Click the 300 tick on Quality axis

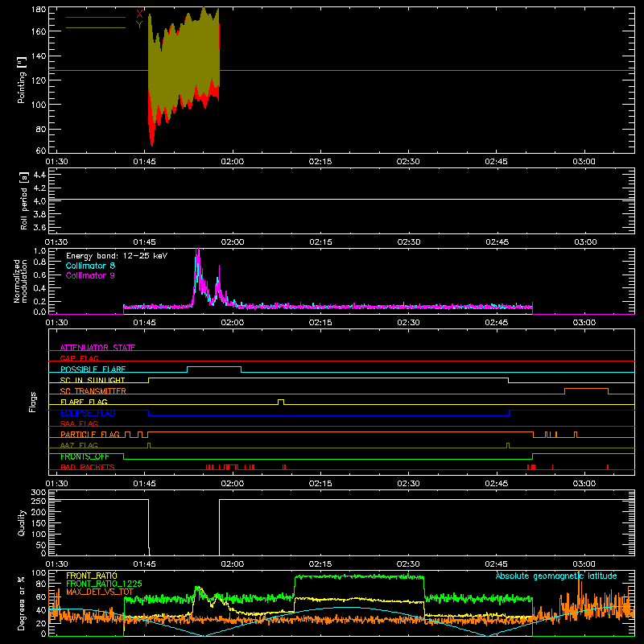39,493
